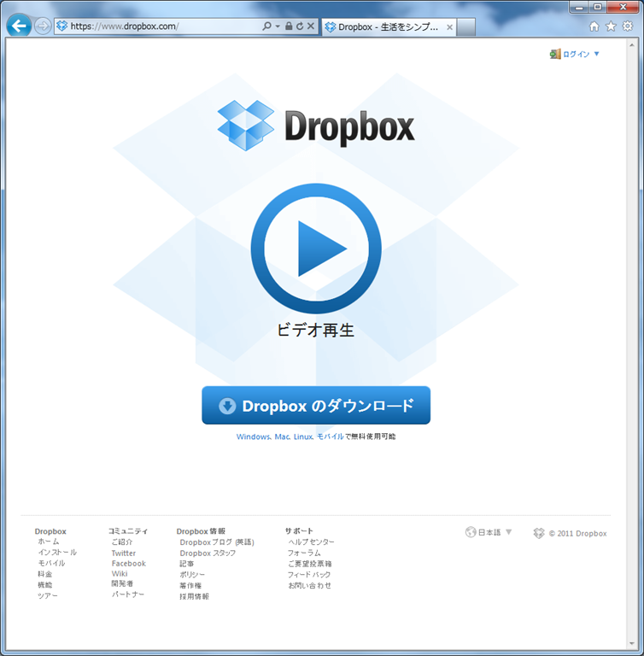Open footer パートナー link
The image size is (644, 656).
(x=128, y=594)
